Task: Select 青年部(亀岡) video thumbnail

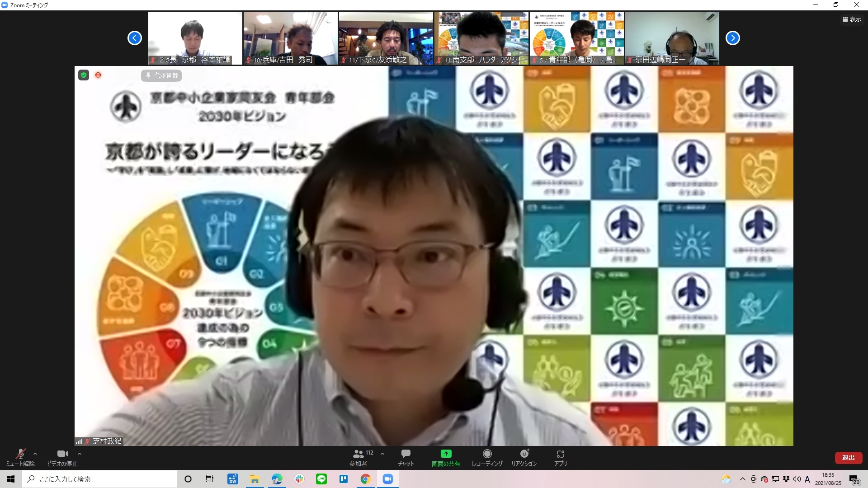Action: (x=577, y=38)
